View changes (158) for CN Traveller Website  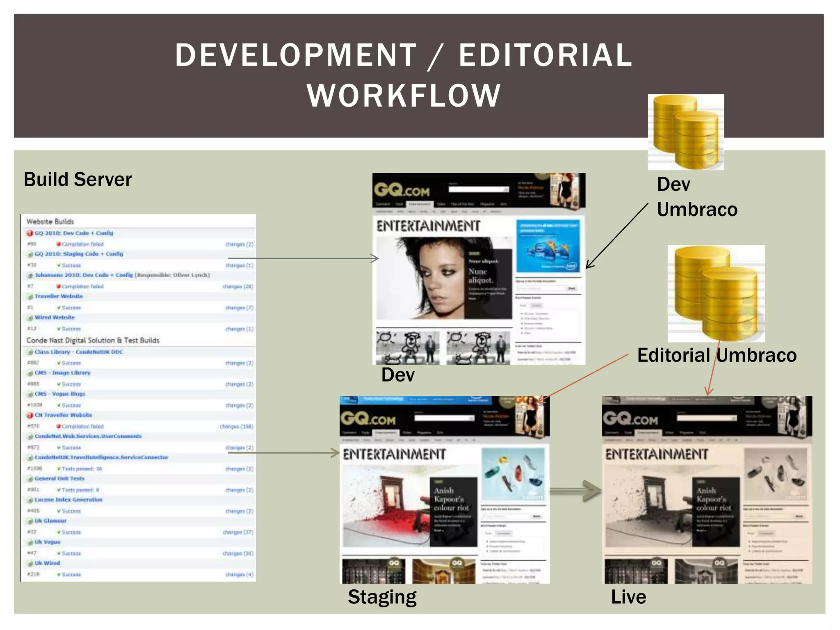point(236,427)
